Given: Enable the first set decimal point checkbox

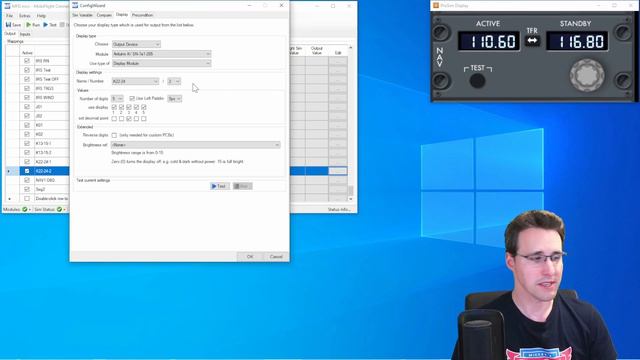Looking at the screenshot, I should 114,118.
